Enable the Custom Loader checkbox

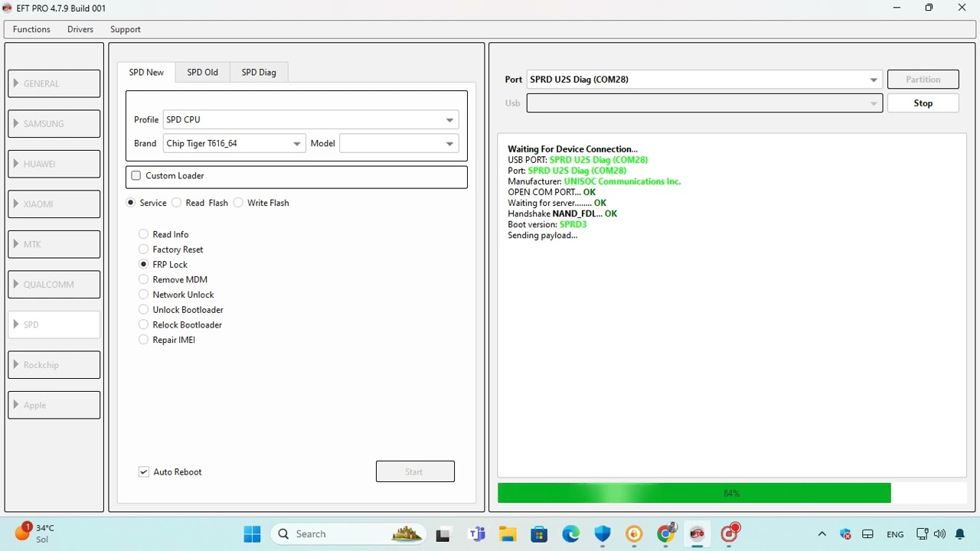point(136,175)
